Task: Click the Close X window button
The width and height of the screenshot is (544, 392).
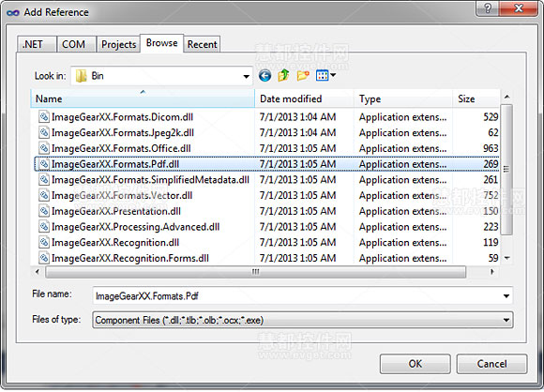Action: click(x=519, y=8)
